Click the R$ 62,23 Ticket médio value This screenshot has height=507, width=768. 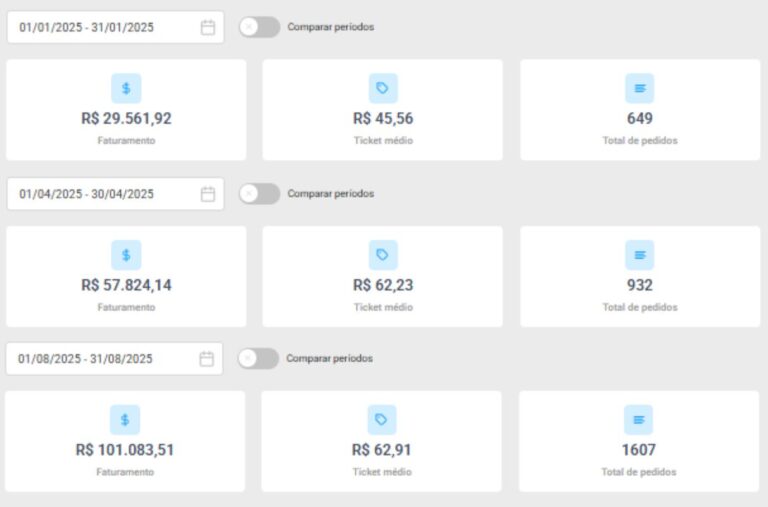click(x=383, y=285)
